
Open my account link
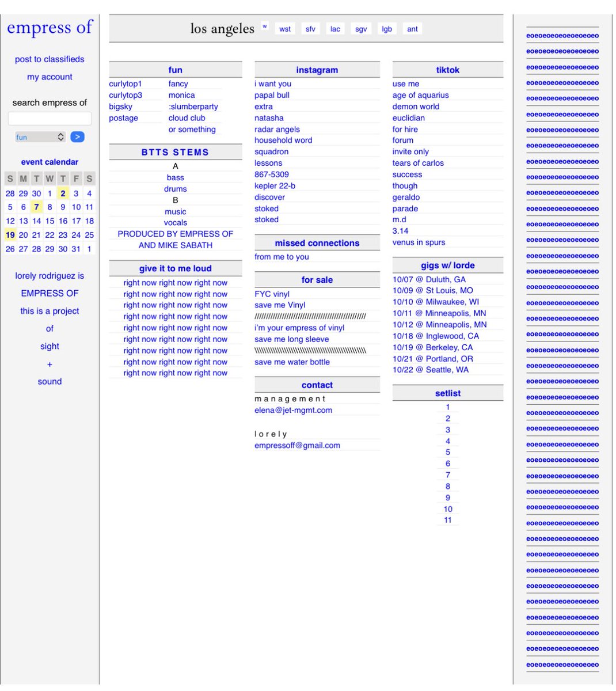pos(50,77)
